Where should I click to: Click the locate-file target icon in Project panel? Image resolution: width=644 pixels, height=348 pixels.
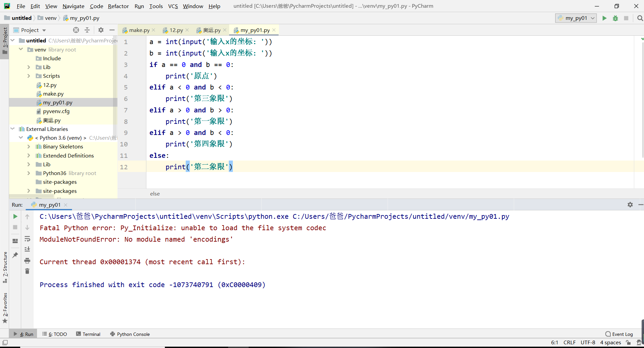pyautogui.click(x=76, y=30)
